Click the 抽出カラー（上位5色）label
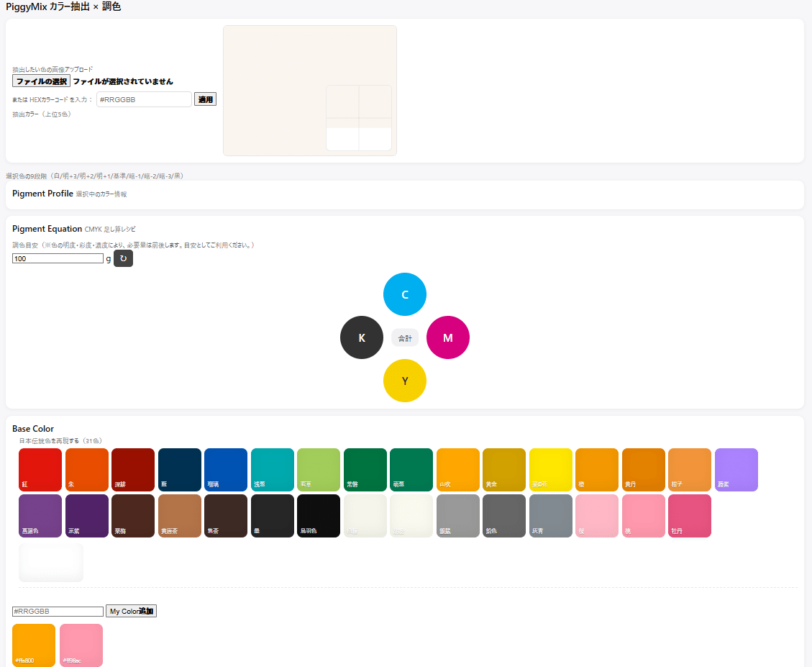The height and width of the screenshot is (667, 812). pos(42,114)
